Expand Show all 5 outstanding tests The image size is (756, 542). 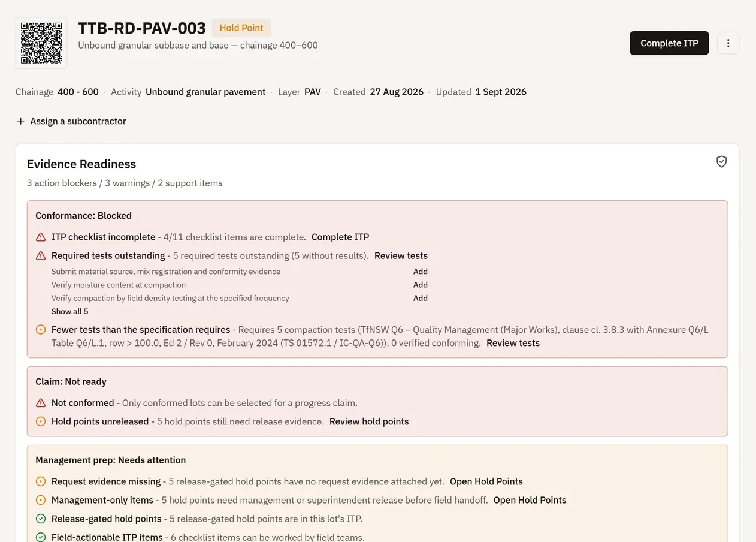coord(69,311)
